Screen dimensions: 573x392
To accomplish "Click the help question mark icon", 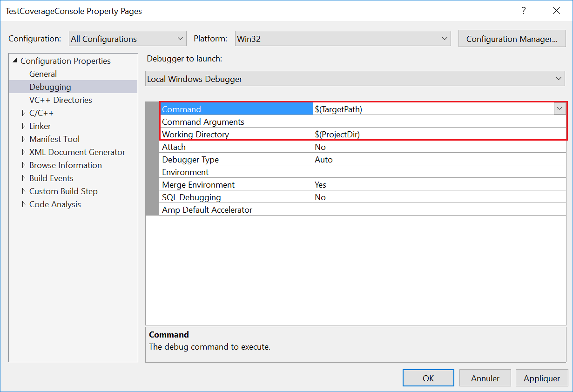I will tap(524, 11).
